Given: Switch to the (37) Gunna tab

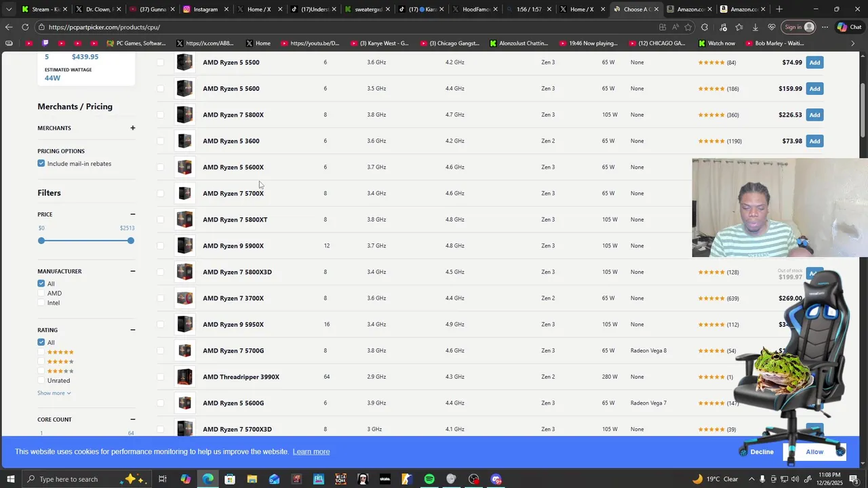Looking at the screenshot, I should click(x=152, y=9).
